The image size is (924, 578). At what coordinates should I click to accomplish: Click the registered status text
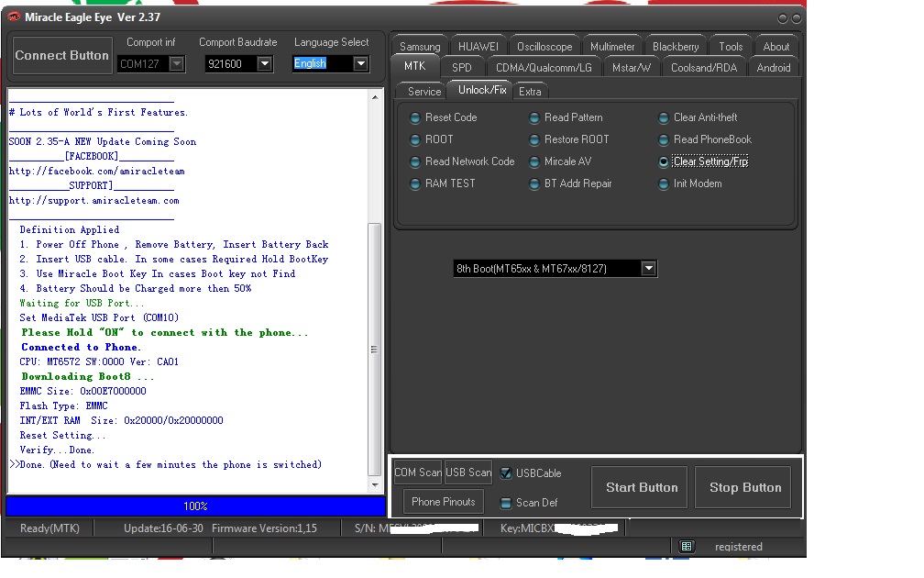coord(739,547)
